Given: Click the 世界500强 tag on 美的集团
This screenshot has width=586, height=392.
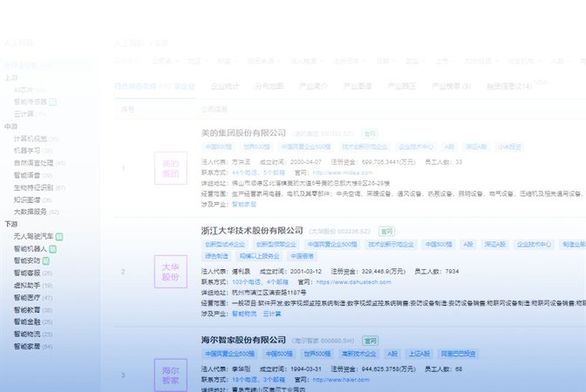Looking at the screenshot, I should [x=256, y=146].
